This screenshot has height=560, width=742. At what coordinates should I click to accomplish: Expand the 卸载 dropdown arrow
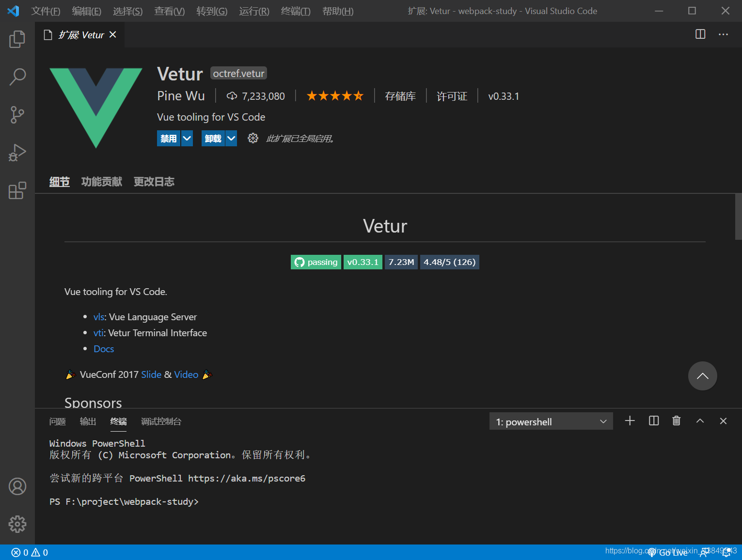[x=232, y=138]
